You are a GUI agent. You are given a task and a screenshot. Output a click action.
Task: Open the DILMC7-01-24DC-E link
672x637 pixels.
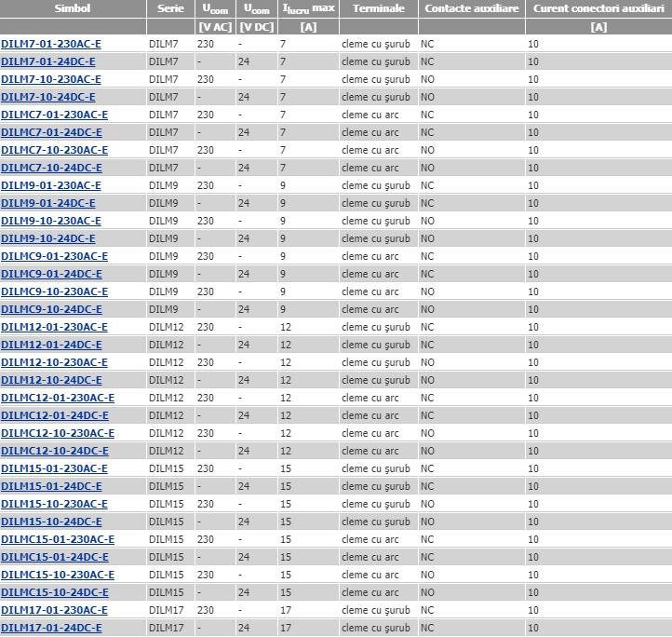point(51,132)
